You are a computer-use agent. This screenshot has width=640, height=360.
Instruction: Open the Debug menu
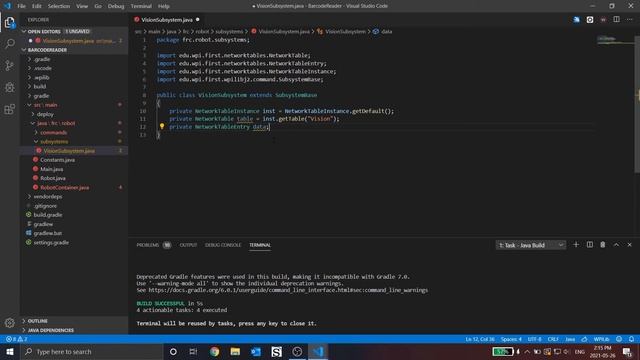[x=116, y=6]
